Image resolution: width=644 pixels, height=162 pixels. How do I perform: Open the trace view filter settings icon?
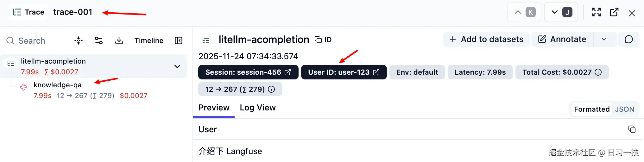coord(99,40)
